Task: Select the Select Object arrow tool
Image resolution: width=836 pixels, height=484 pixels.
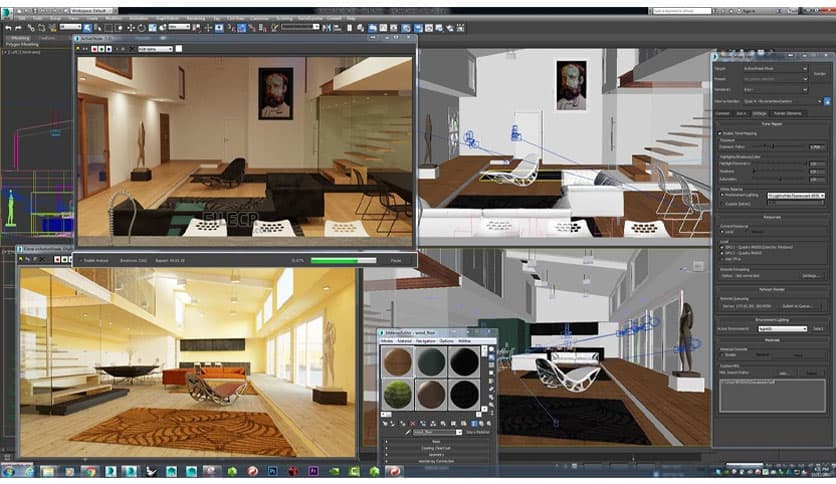Action: [x=87, y=28]
